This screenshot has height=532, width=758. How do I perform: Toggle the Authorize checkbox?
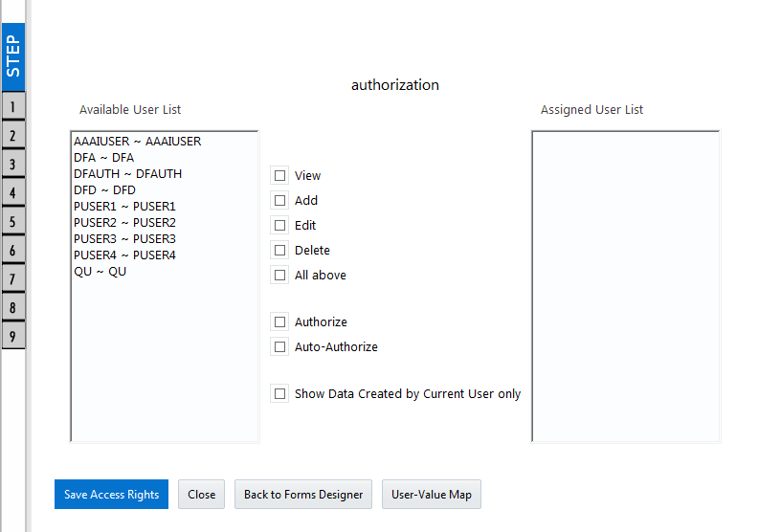pyautogui.click(x=279, y=322)
